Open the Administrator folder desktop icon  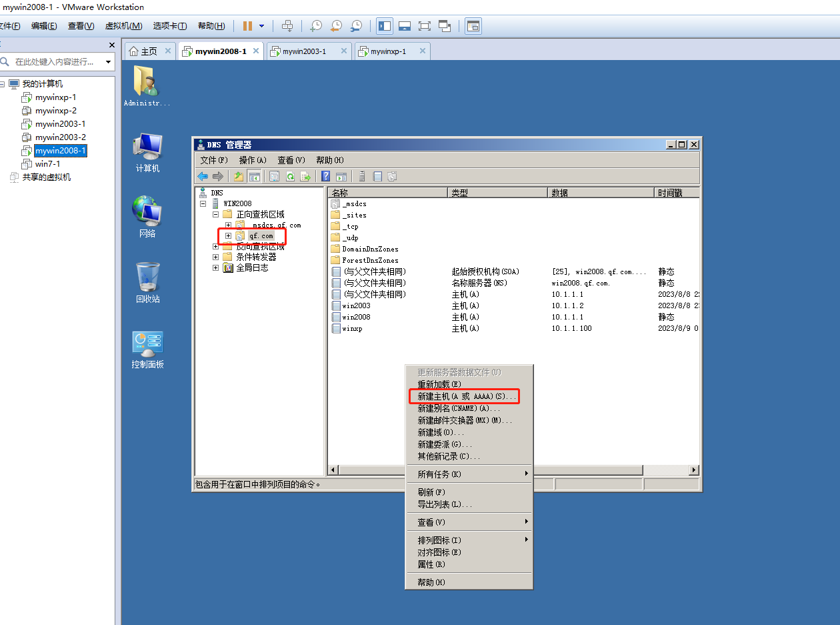click(x=147, y=86)
